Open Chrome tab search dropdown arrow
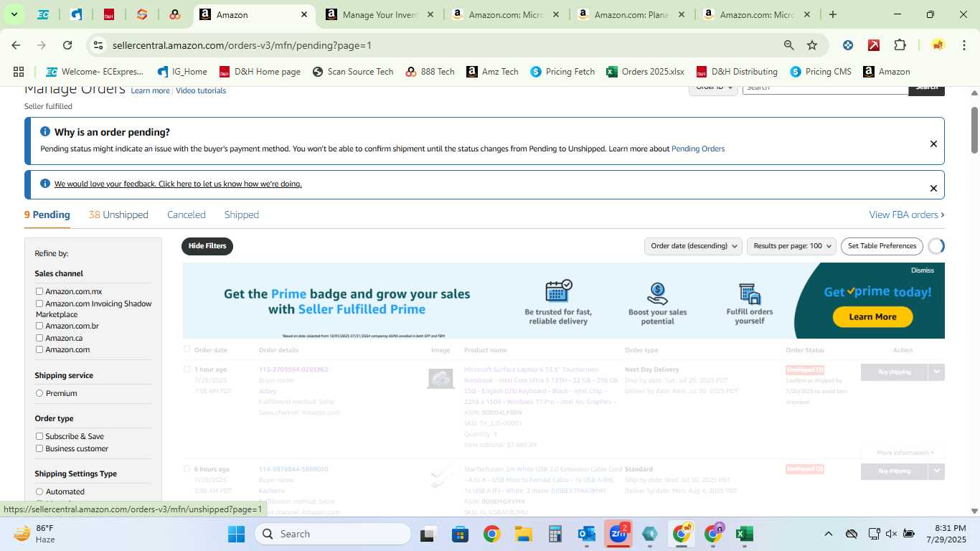Viewport: 980px width, 551px height. 14,14
